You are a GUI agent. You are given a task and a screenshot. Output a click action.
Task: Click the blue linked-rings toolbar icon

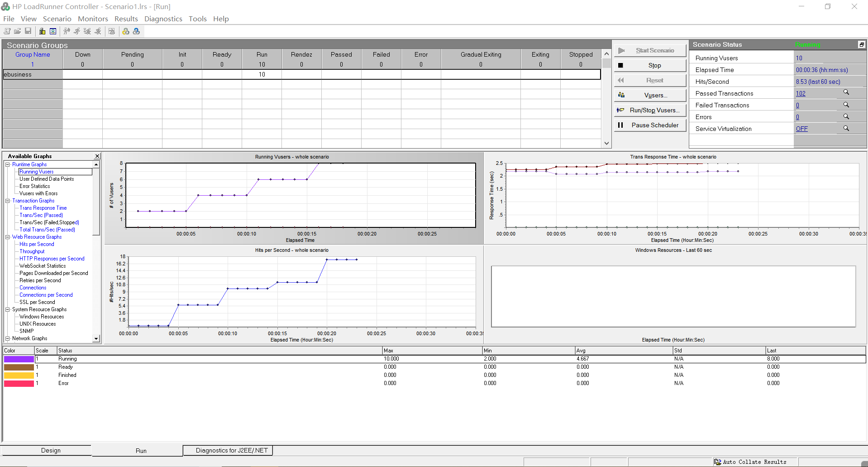coord(136,31)
